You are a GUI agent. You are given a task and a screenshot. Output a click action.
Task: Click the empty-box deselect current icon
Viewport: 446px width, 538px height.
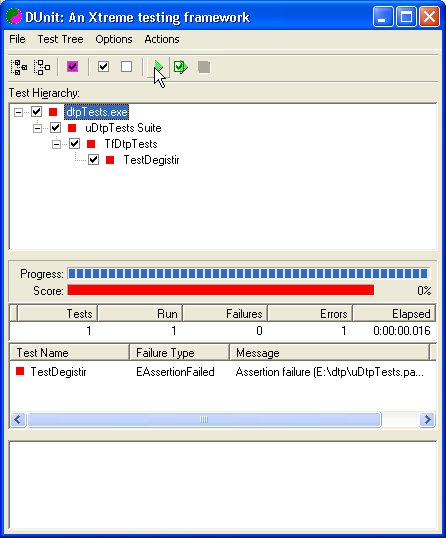point(126,67)
